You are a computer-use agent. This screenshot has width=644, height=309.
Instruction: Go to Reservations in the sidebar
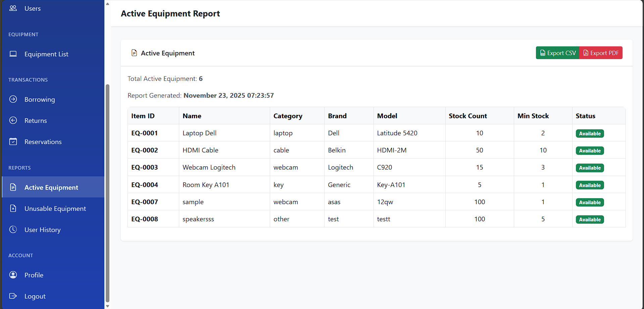coord(43,142)
